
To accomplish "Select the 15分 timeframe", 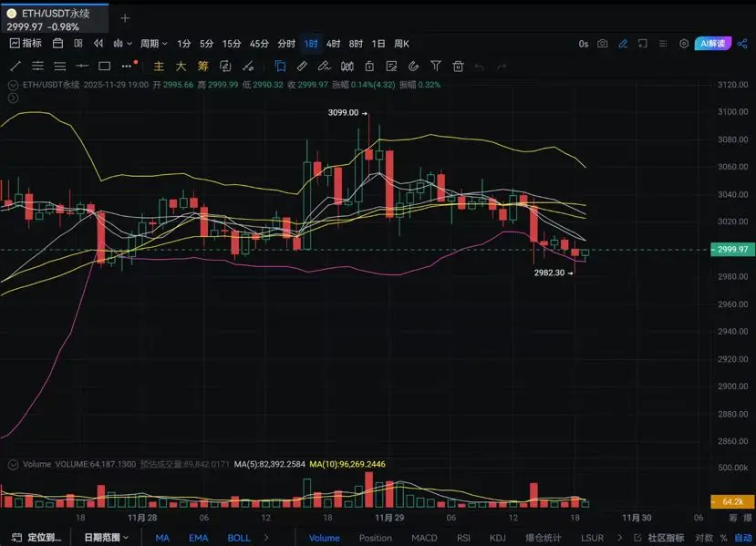I will (232, 44).
